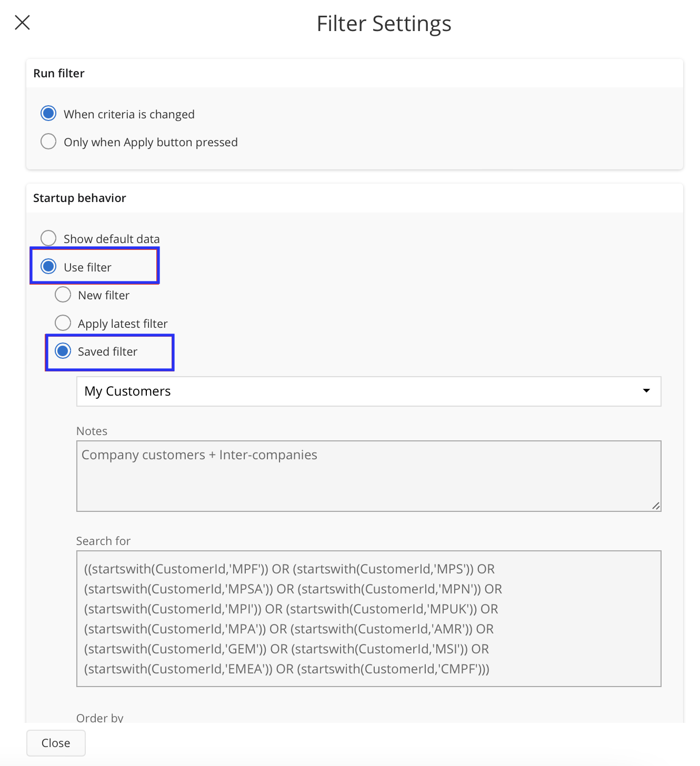Pick the 'Use filter' startup option
The image size is (700, 766).
[48, 267]
